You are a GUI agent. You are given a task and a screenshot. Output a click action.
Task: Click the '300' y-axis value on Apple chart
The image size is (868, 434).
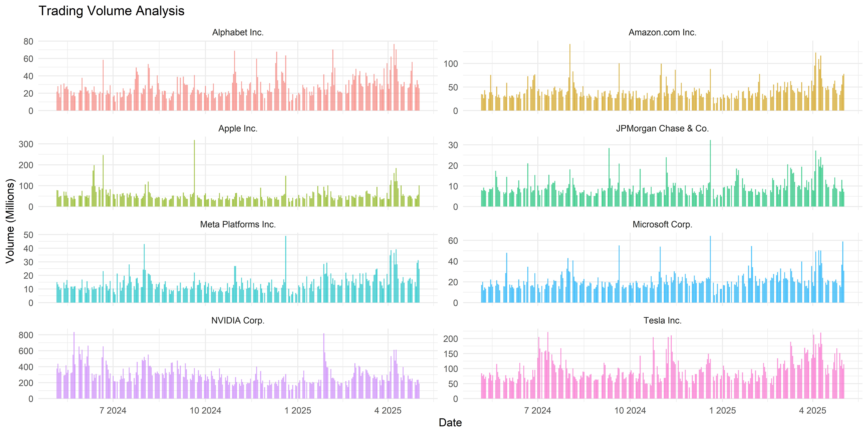click(26, 144)
